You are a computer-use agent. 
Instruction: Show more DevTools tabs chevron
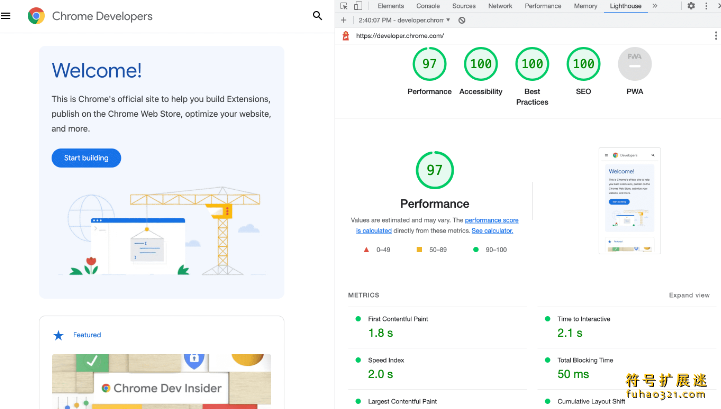655,6
